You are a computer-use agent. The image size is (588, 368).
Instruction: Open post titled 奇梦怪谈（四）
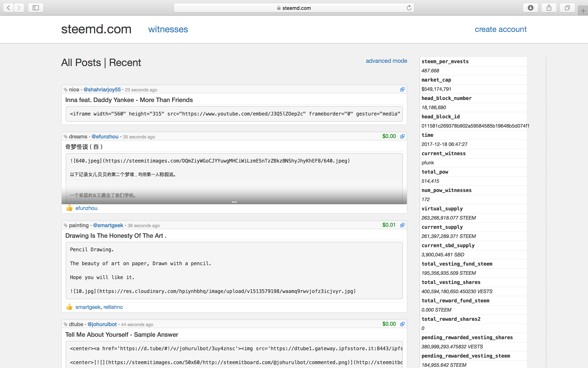[x=84, y=147]
